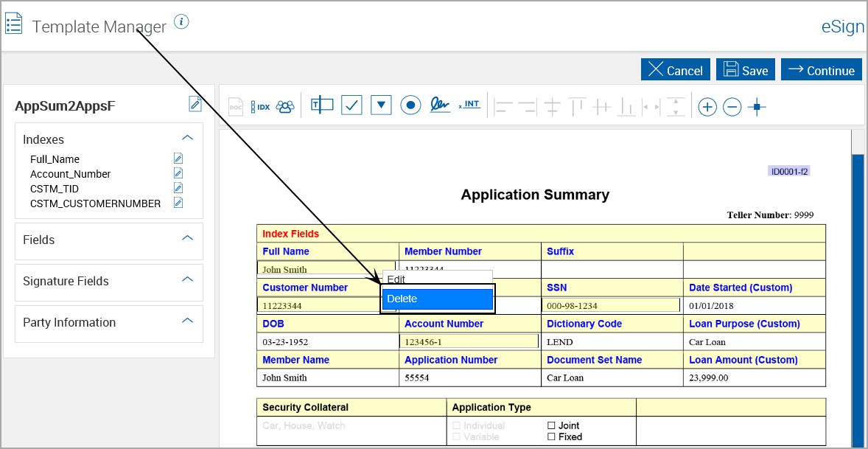Open the Template Manager info icon
Viewport: 868px width, 449px height.
[x=181, y=22]
